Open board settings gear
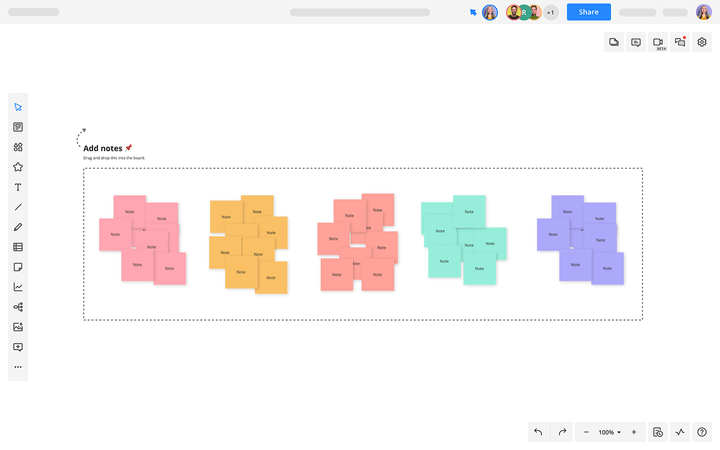Screen dimensions: 720x450 click(x=702, y=42)
